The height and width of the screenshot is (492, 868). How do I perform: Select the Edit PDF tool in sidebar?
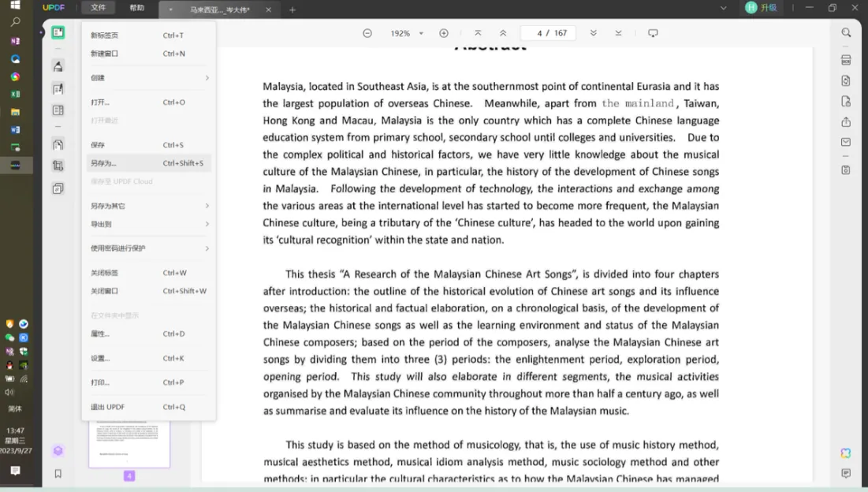(58, 88)
